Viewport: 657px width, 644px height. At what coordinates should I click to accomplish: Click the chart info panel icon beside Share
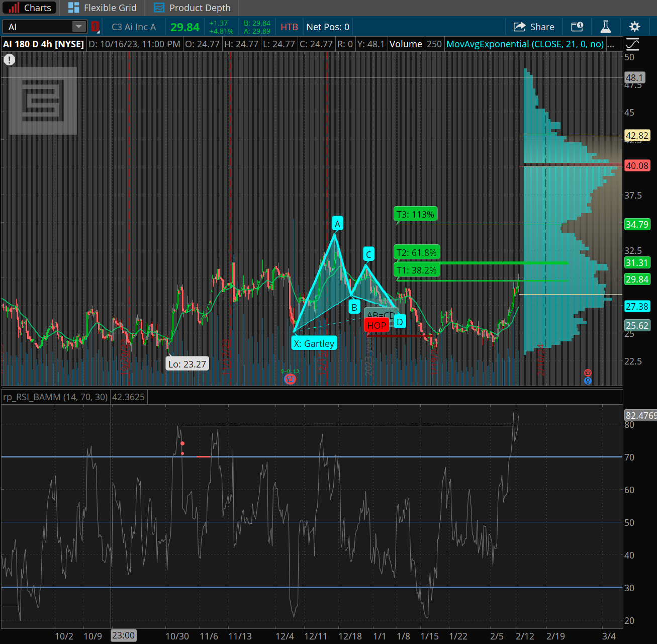[577, 27]
